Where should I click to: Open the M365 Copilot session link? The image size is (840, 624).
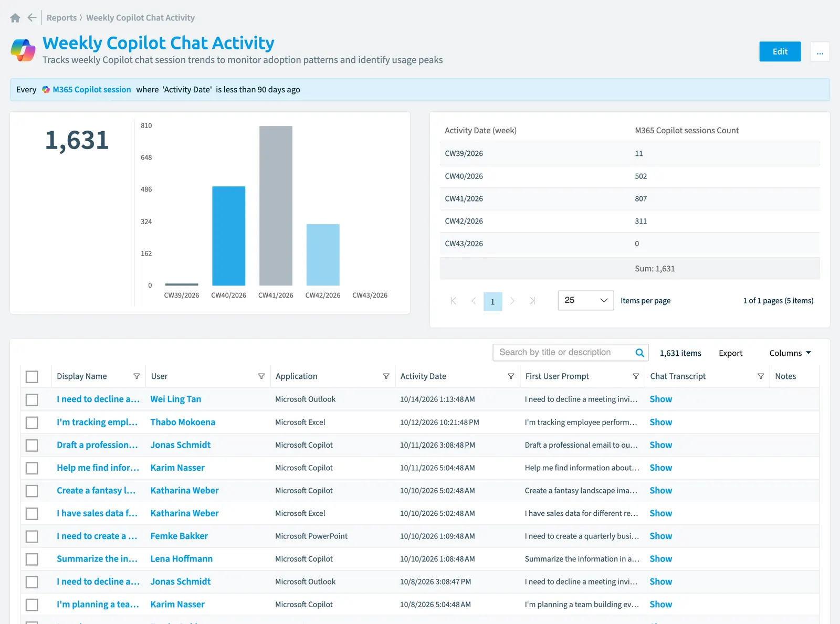pos(92,90)
